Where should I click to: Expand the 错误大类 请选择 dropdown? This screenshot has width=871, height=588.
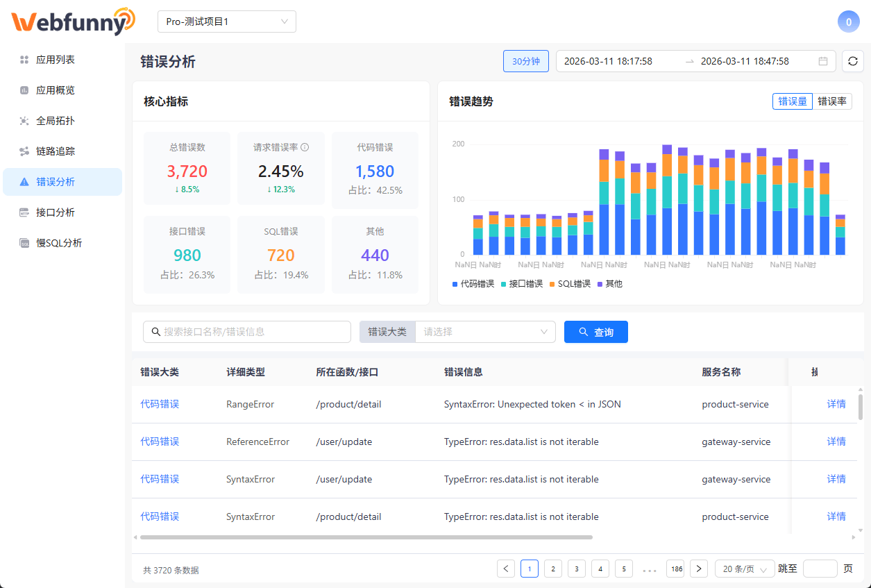484,331
